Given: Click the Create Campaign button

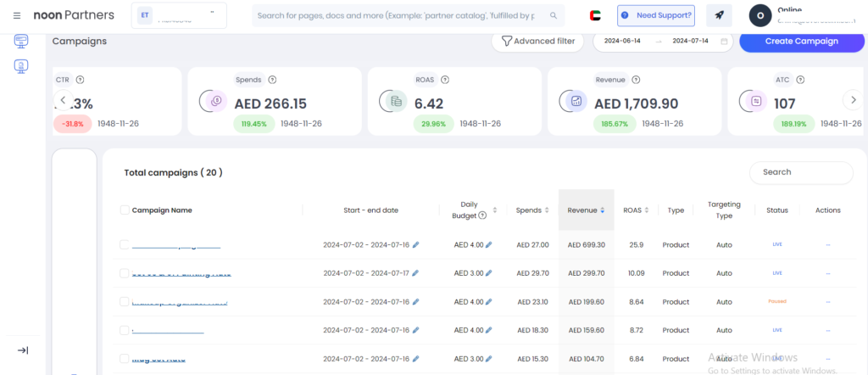Looking at the screenshot, I should 801,41.
